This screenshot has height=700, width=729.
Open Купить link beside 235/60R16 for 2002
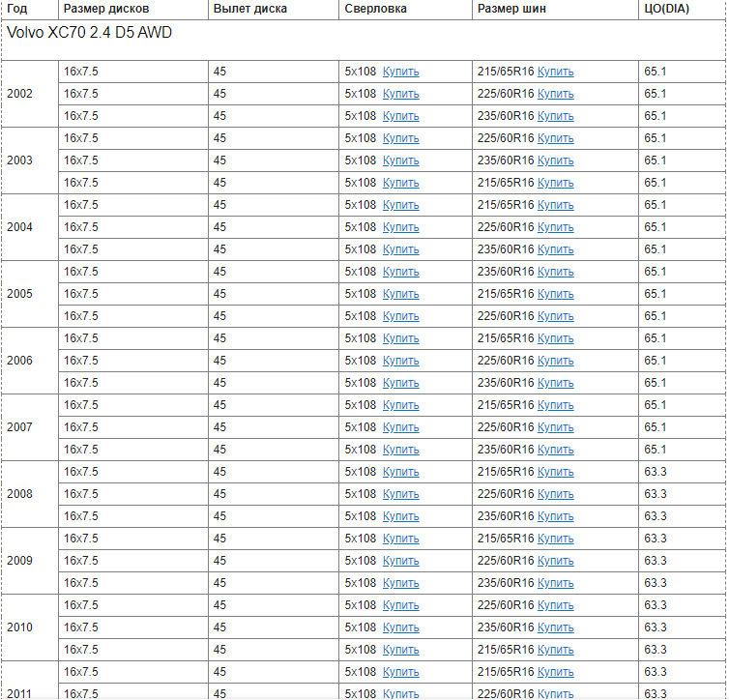click(556, 116)
